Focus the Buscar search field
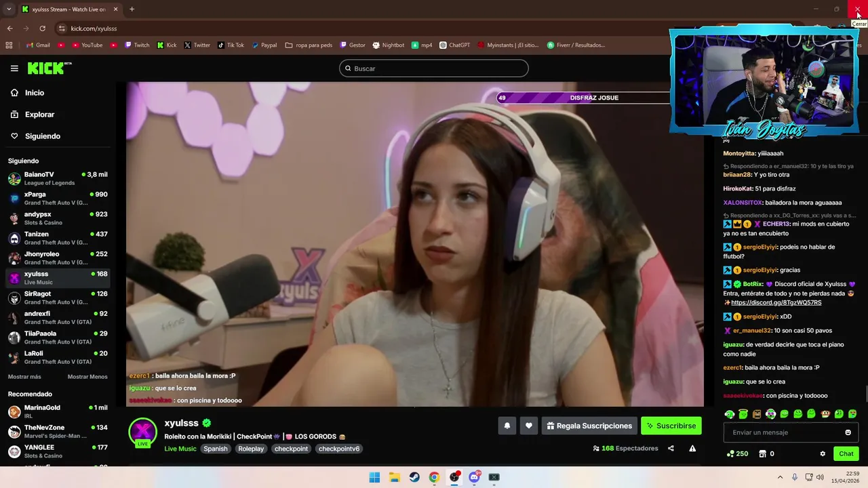Viewport: 868px width, 488px height. tap(434, 68)
